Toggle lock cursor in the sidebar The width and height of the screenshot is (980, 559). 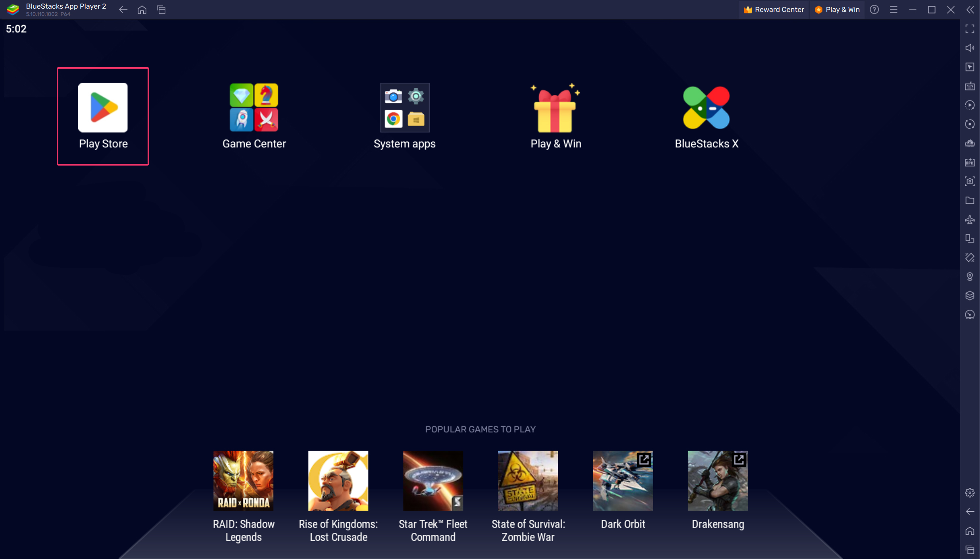[970, 67]
